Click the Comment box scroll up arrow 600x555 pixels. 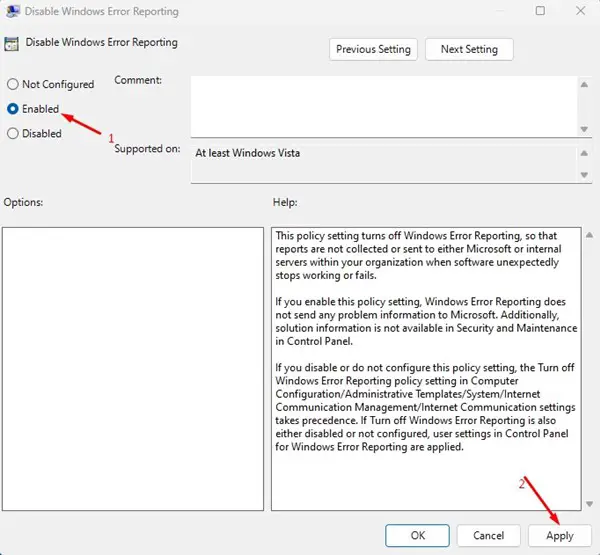point(584,85)
